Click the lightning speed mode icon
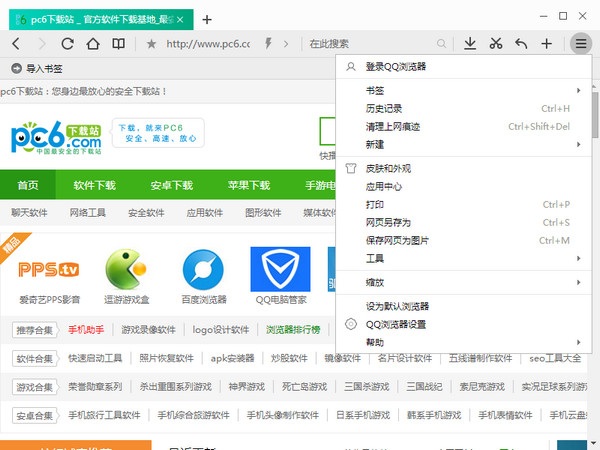This screenshot has height=450, width=600. coord(268,44)
